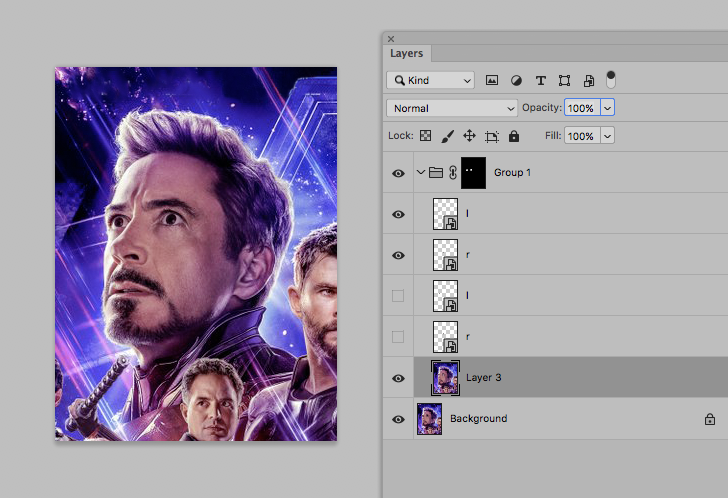Image resolution: width=728 pixels, height=498 pixels.
Task: Click the padlock icon on Background layer
Action: click(709, 419)
